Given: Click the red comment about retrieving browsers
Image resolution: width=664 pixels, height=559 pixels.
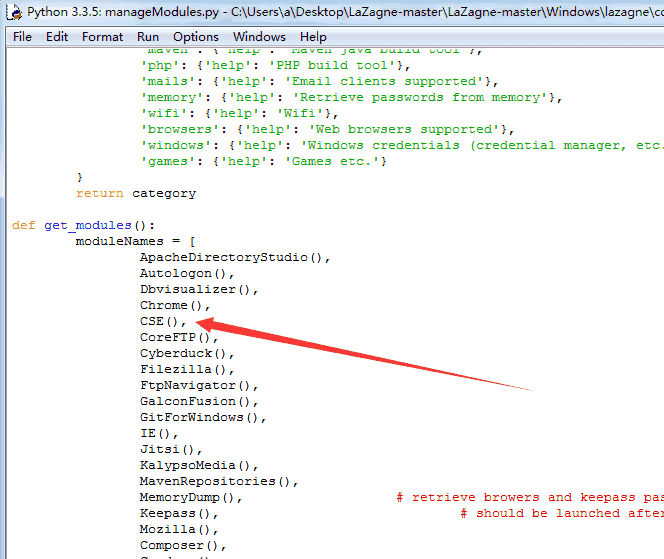Looking at the screenshot, I should [530, 497].
